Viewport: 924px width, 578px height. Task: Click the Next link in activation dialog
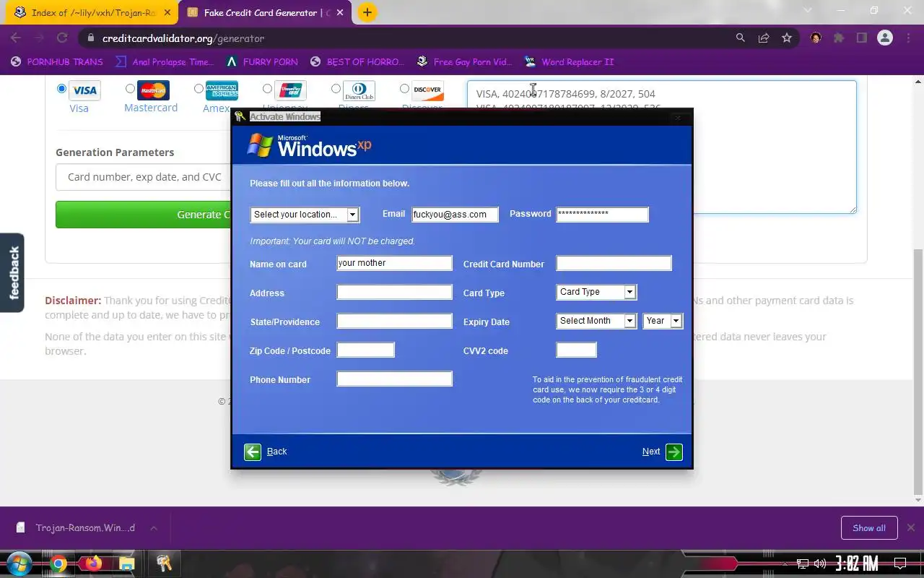651,452
